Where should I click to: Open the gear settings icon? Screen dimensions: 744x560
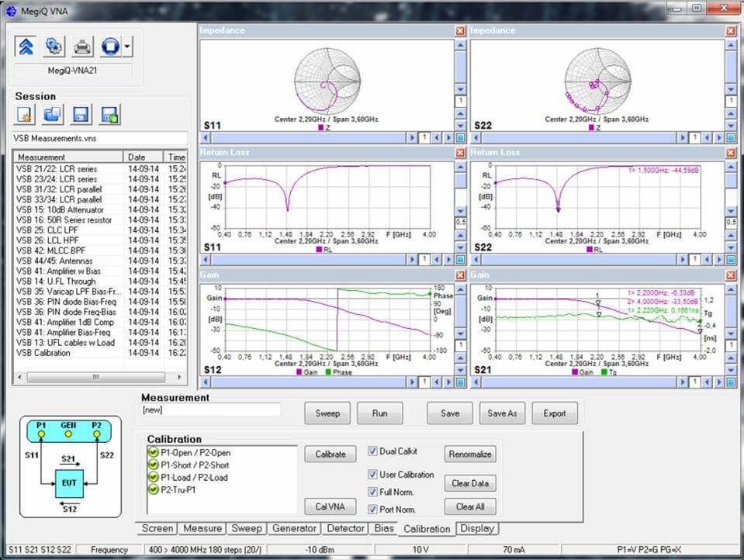[x=54, y=47]
